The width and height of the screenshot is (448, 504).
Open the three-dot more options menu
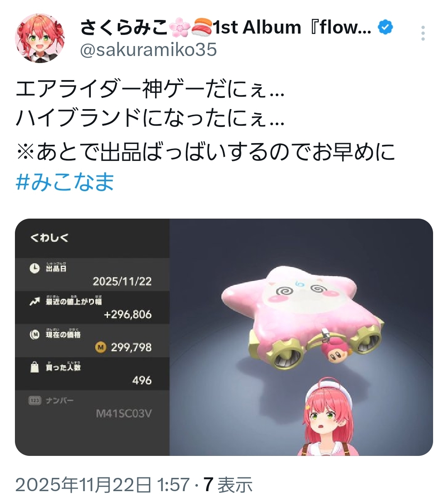coord(423,33)
